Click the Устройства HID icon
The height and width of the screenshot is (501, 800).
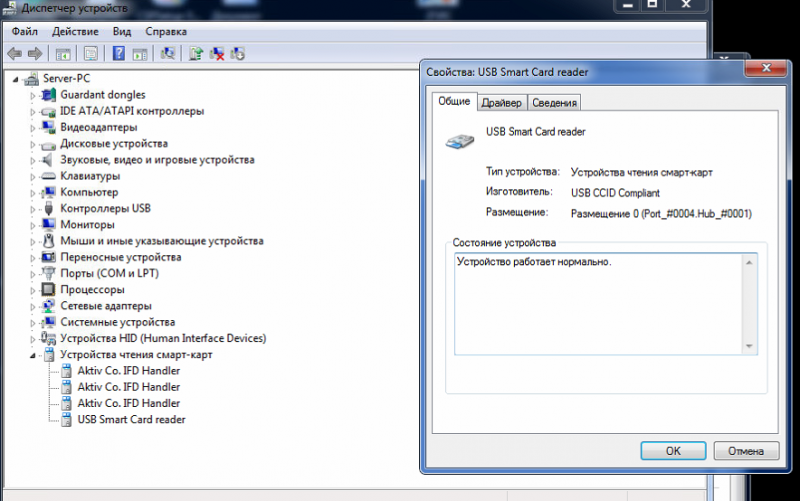tap(48, 338)
